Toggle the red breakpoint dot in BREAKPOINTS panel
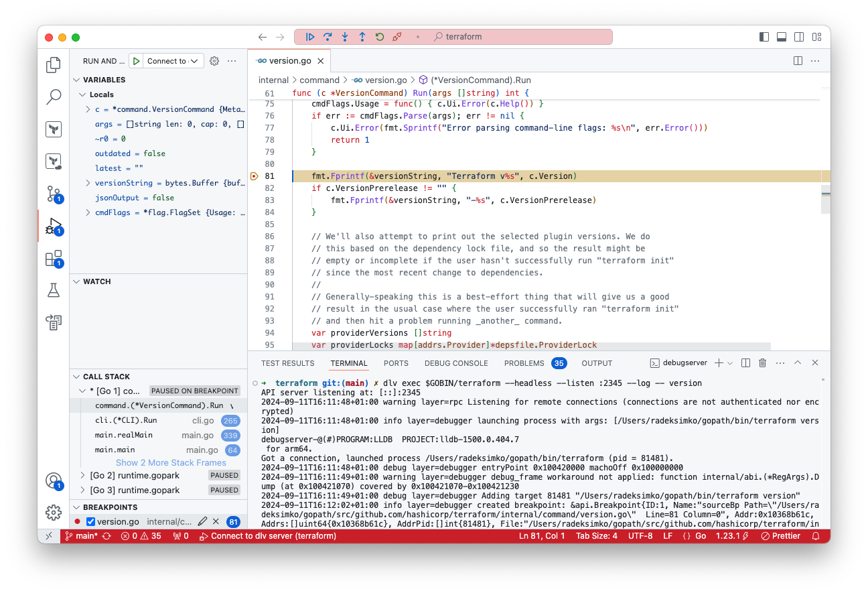This screenshot has height=593, width=868. tap(77, 521)
